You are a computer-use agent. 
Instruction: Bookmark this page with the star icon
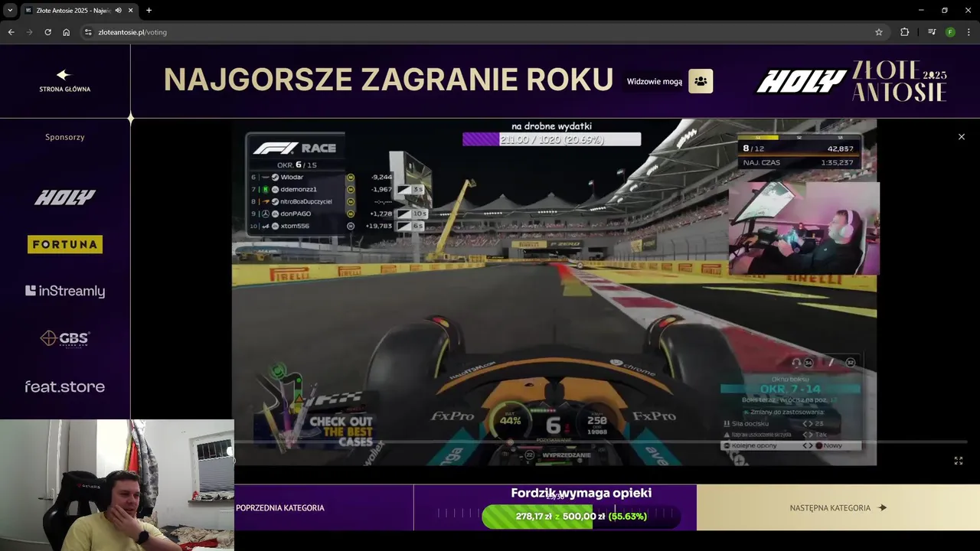click(879, 32)
